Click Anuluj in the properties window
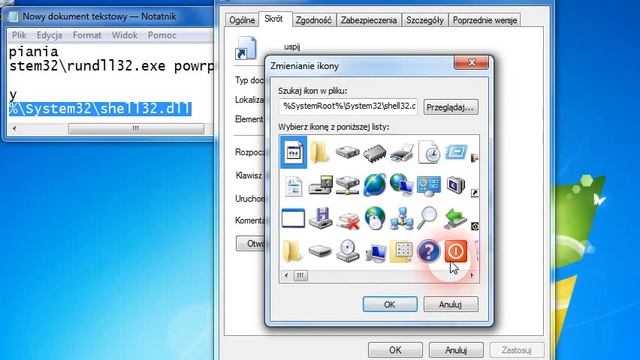640x360 pixels. click(x=456, y=350)
